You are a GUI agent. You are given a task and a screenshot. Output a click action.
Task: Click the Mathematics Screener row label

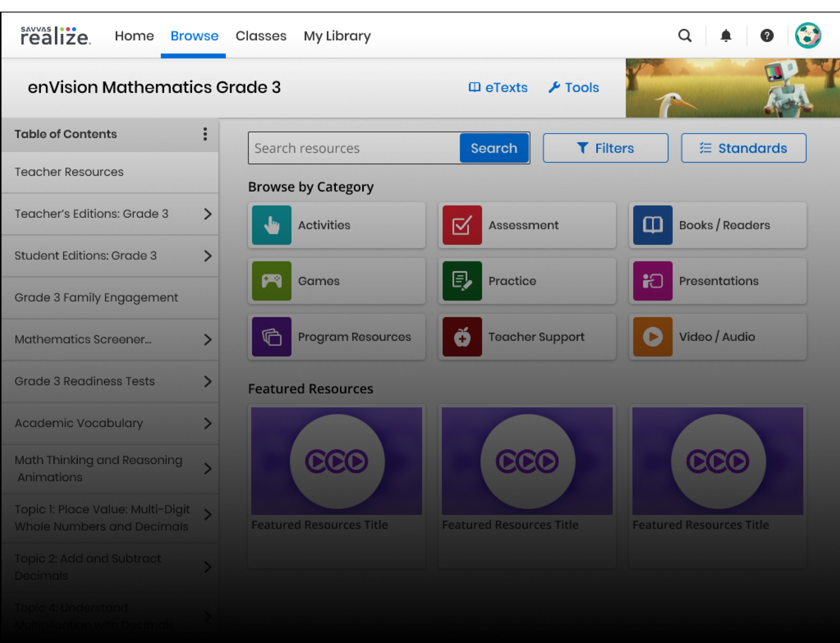[x=83, y=339]
